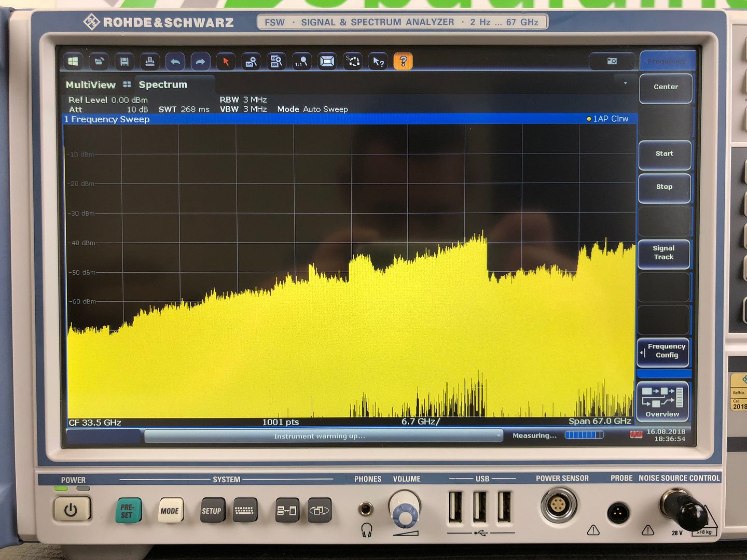Click the Redo arrow icon
747x560 pixels.
(x=200, y=62)
